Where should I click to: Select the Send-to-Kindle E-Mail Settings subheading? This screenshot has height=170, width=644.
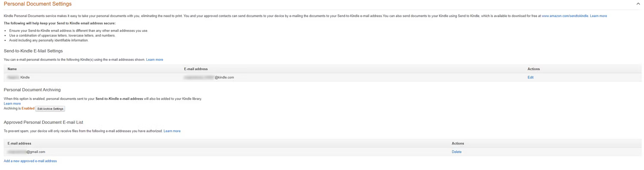[x=33, y=51]
